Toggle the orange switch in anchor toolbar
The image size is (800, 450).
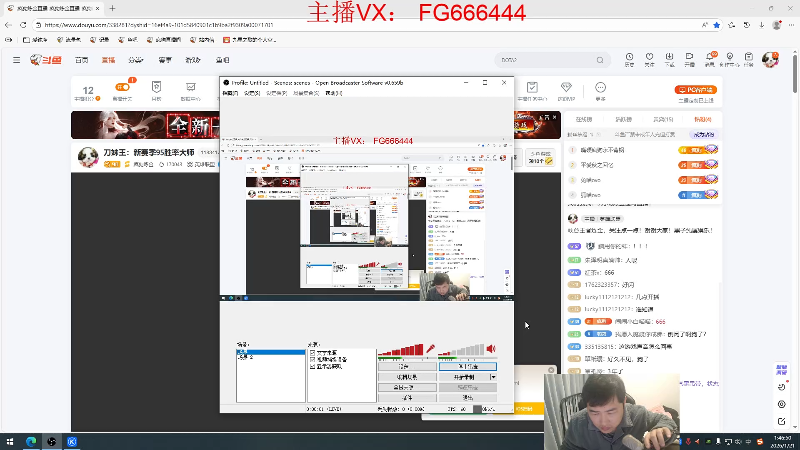122,87
